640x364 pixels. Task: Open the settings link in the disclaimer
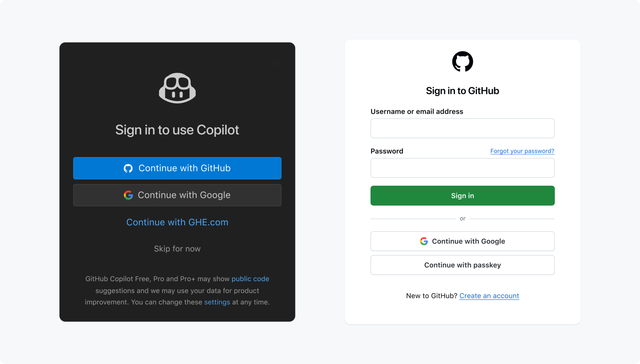(217, 302)
